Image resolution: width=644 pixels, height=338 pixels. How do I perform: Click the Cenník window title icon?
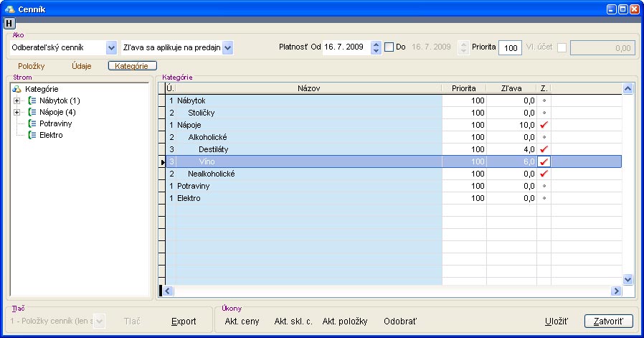9,9
